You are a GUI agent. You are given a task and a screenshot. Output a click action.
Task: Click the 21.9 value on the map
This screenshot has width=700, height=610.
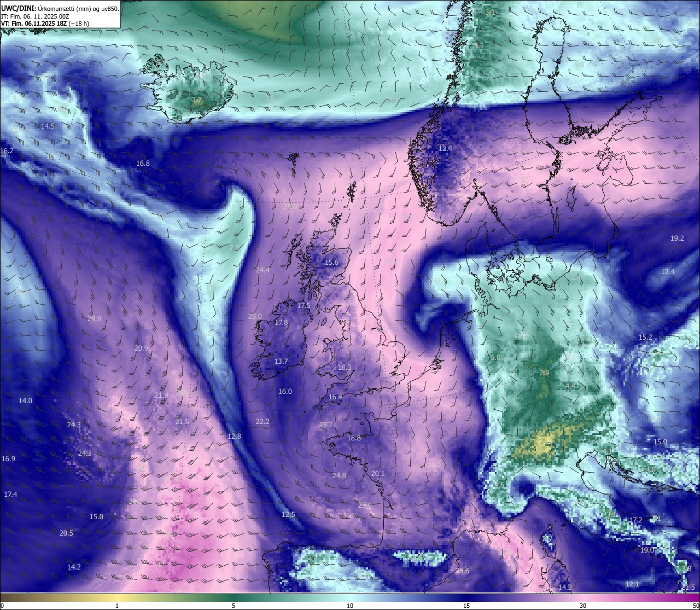[161, 395]
